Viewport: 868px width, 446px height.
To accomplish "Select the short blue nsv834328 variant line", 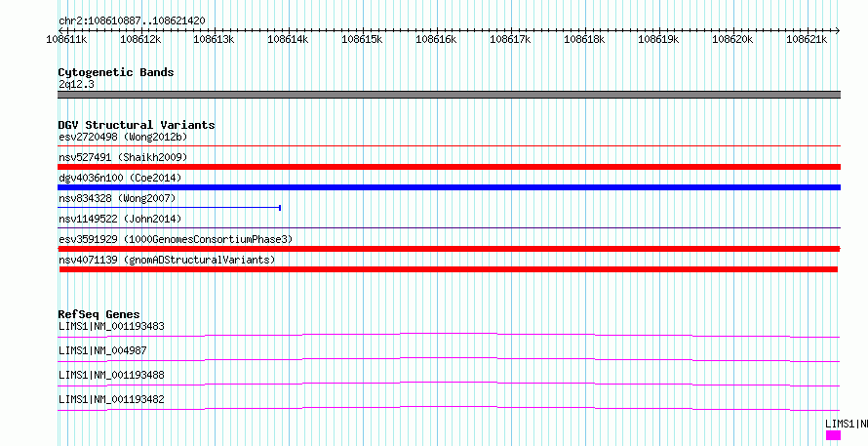I will point(170,208).
